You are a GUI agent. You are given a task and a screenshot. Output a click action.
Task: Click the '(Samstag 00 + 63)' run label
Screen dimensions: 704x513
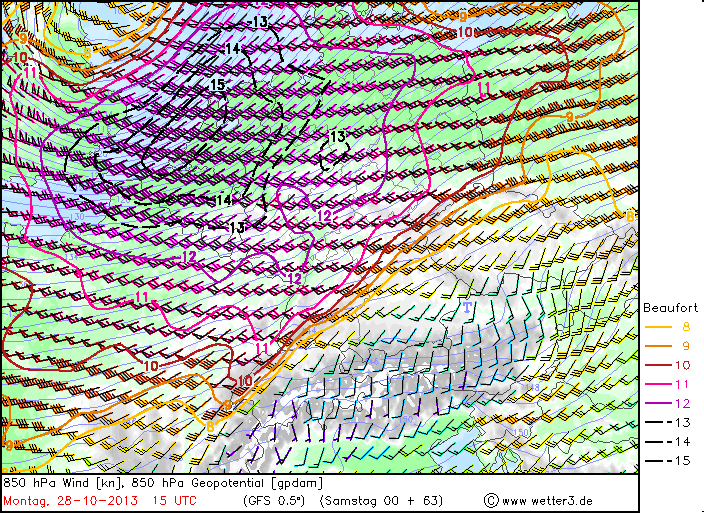tap(381, 500)
